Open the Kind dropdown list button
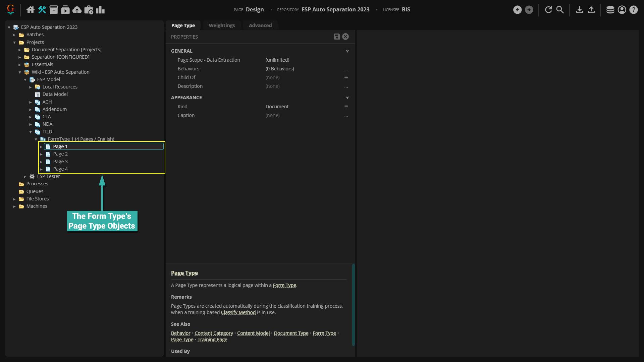The width and height of the screenshot is (644, 362). [x=346, y=107]
